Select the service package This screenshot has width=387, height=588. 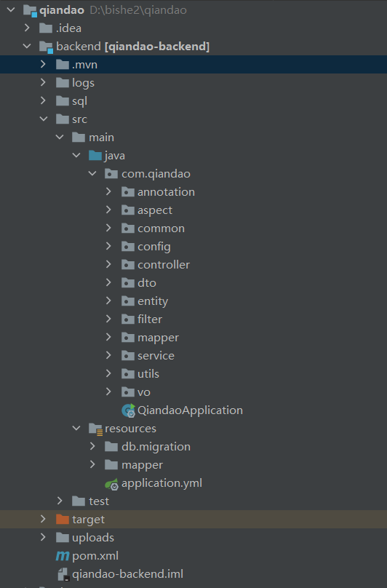coord(156,356)
